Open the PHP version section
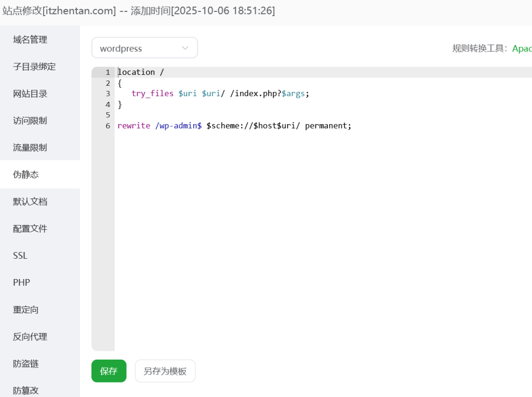The width and height of the screenshot is (532, 397). 21,282
